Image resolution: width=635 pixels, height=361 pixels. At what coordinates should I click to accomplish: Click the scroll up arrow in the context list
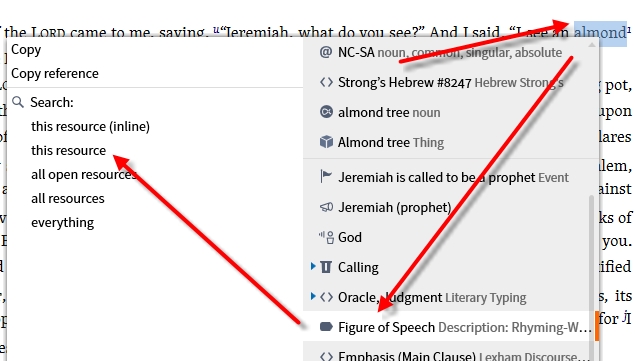pyautogui.click(x=592, y=45)
